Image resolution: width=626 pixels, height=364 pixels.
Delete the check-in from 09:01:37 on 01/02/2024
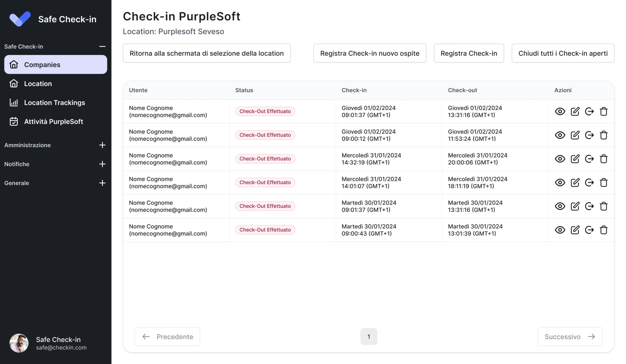(604, 111)
